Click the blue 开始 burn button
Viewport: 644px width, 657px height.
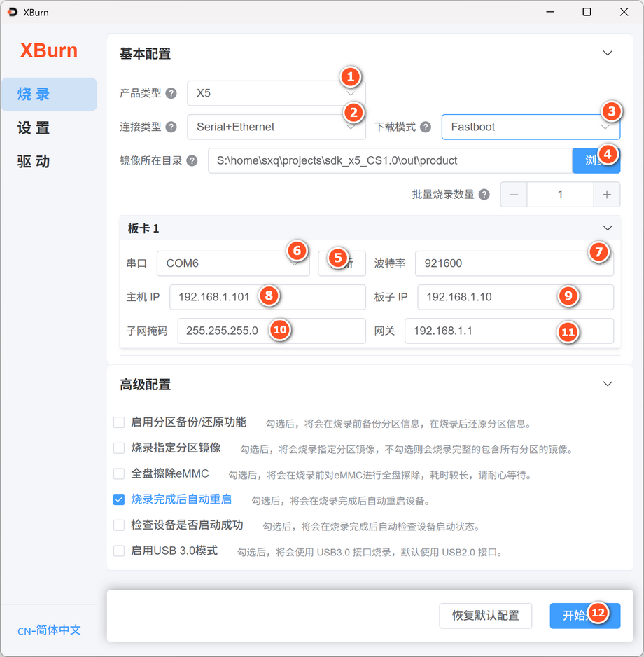coord(585,616)
